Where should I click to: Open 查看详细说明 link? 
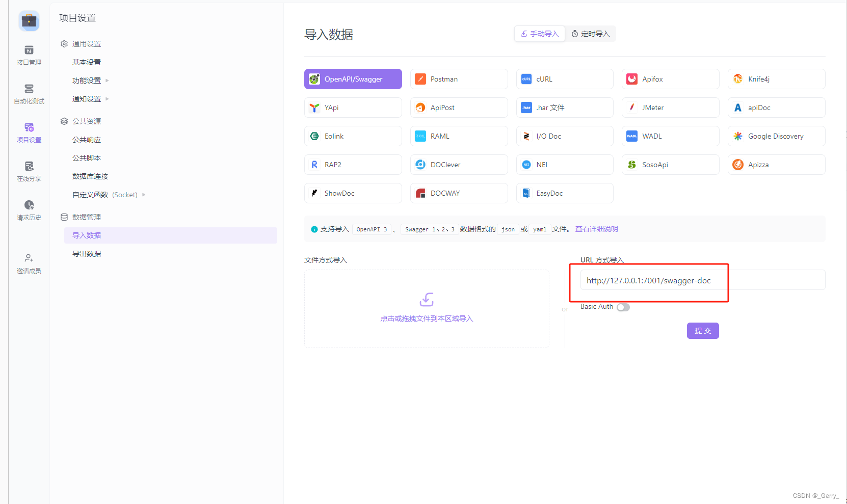coord(596,229)
